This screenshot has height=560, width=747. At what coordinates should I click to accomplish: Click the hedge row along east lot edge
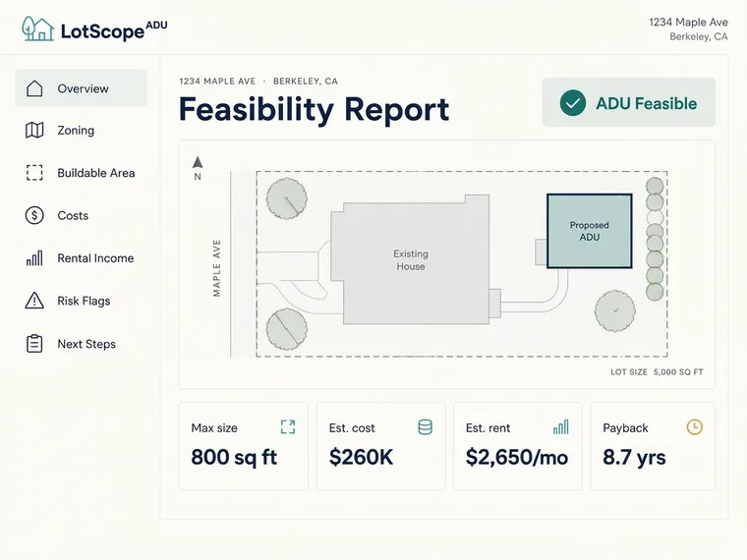[655, 239]
